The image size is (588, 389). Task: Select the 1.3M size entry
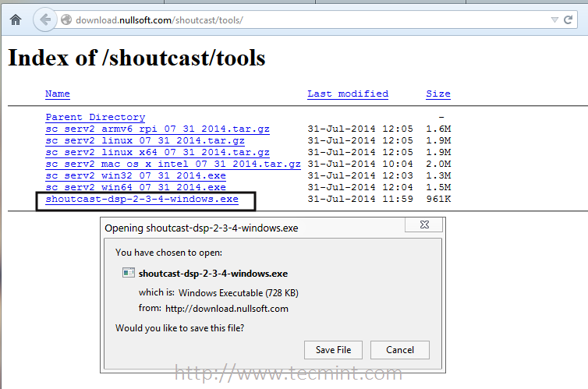click(x=438, y=175)
